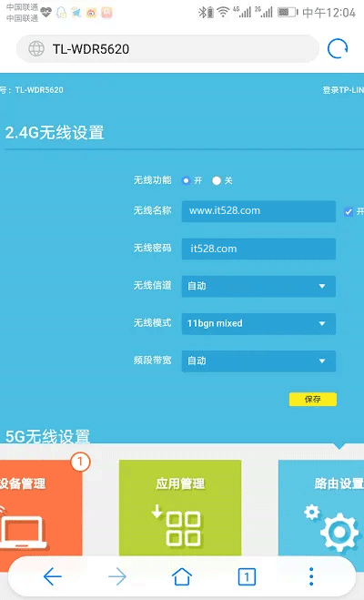Select 开 radio for 无线功能
The image size is (364, 600).
pyautogui.click(x=186, y=180)
